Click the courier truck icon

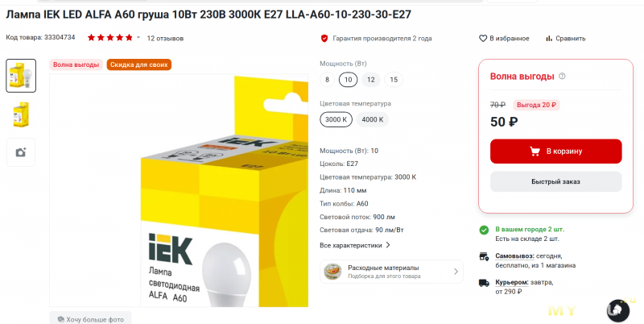click(x=485, y=283)
